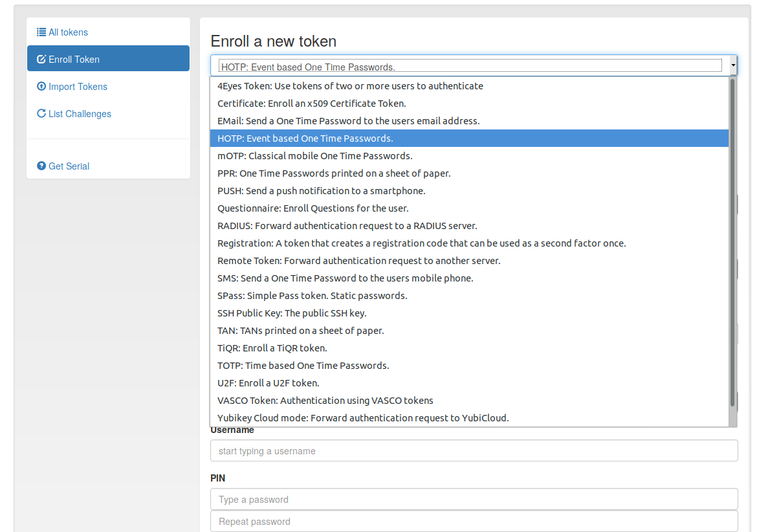Go to the Import Tokens page
The image size is (759, 532).
[x=109, y=86]
